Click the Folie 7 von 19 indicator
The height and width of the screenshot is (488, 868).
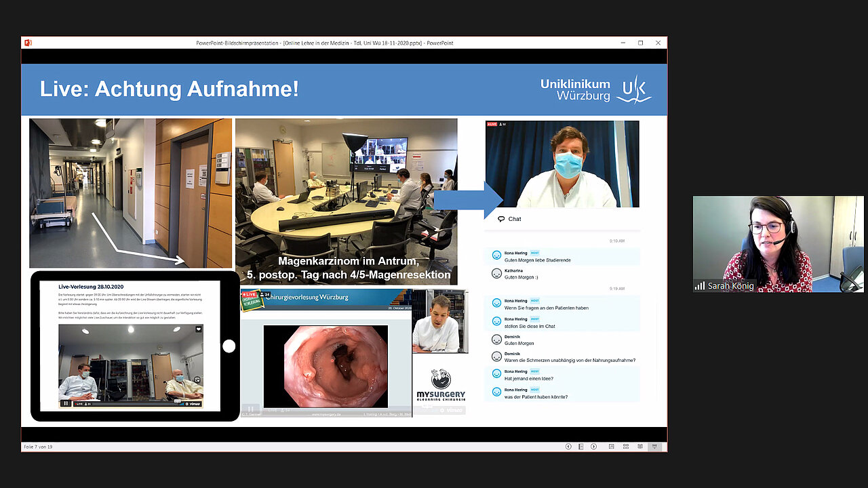[38, 447]
